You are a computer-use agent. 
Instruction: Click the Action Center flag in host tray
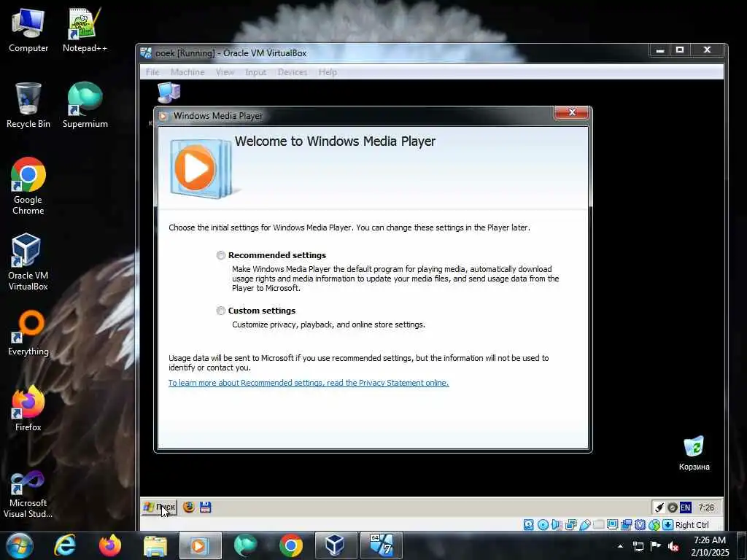coord(656,545)
